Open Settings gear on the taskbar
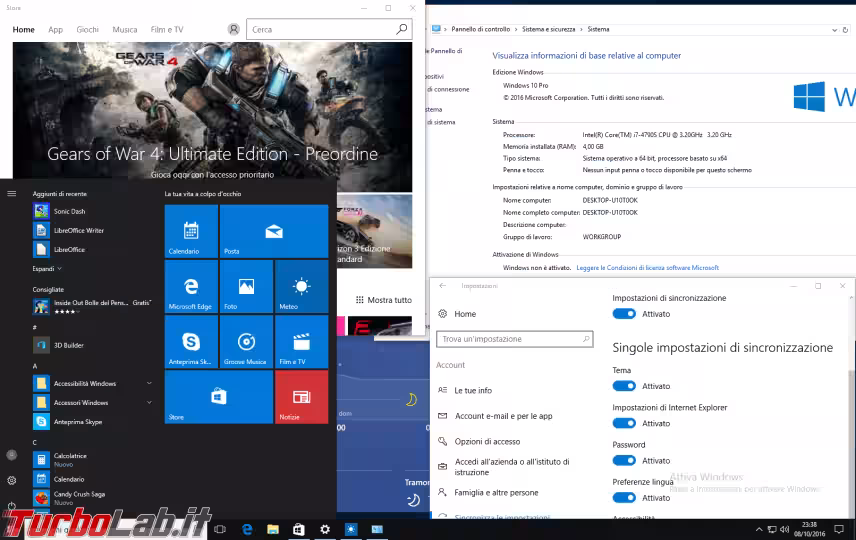Image resolution: width=856 pixels, height=540 pixels. [x=325, y=529]
